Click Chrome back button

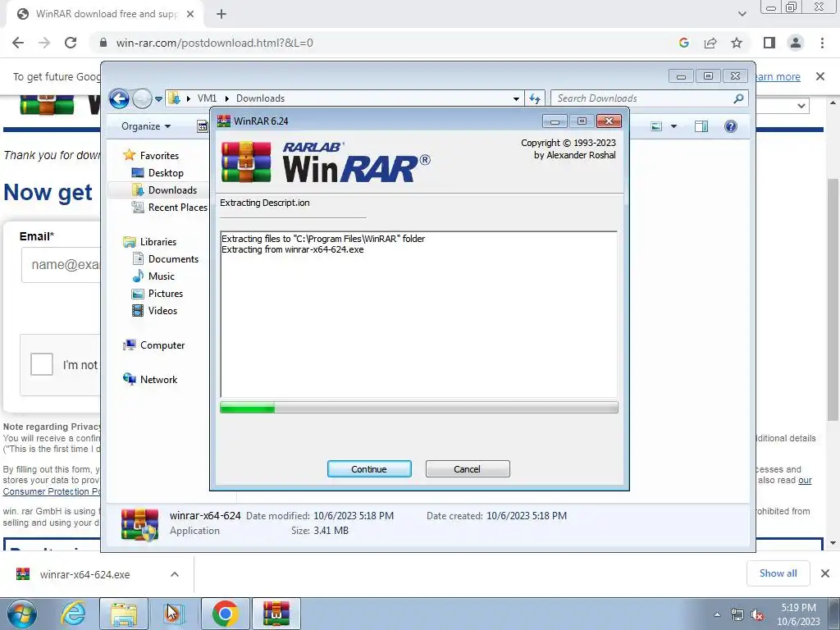click(18, 43)
